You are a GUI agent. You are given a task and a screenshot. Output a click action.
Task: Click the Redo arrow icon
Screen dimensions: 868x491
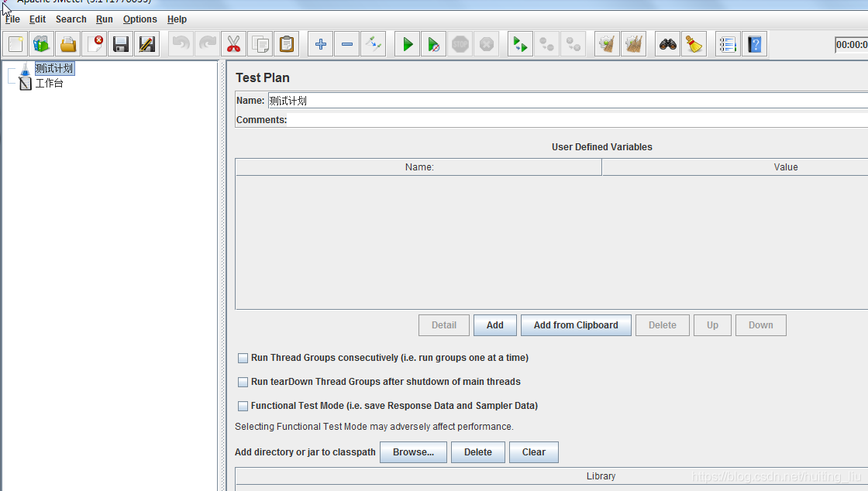pos(208,44)
